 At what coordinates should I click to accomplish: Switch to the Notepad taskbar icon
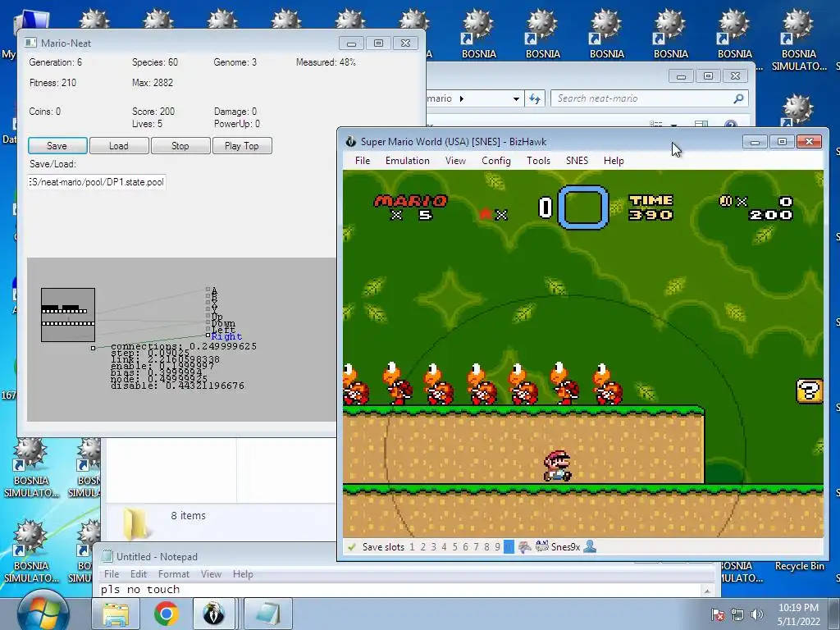coord(268,614)
